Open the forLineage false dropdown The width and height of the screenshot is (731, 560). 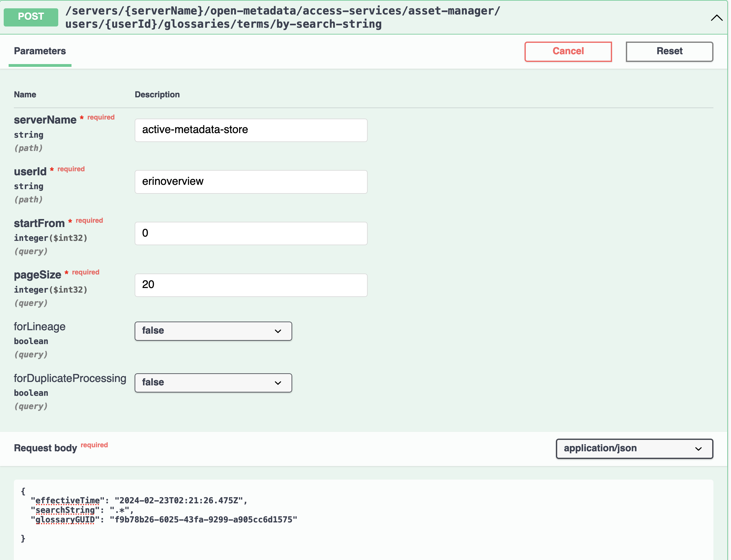tap(213, 331)
